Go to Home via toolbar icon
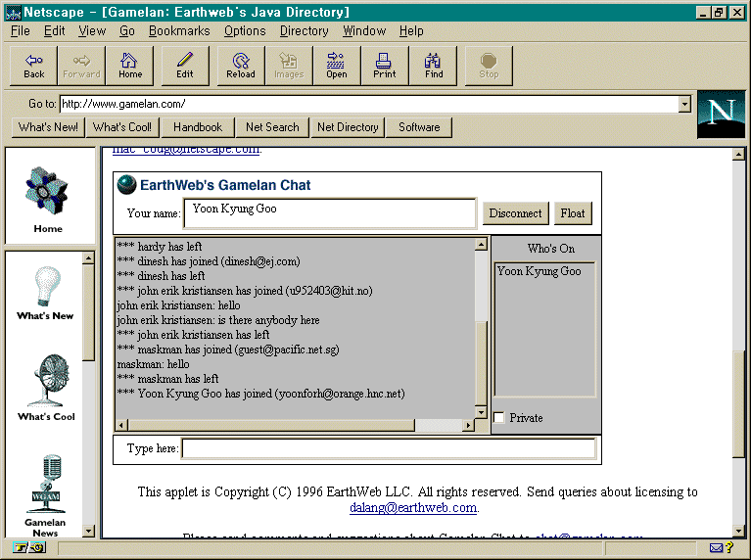This screenshot has height=560, width=751. (130, 67)
